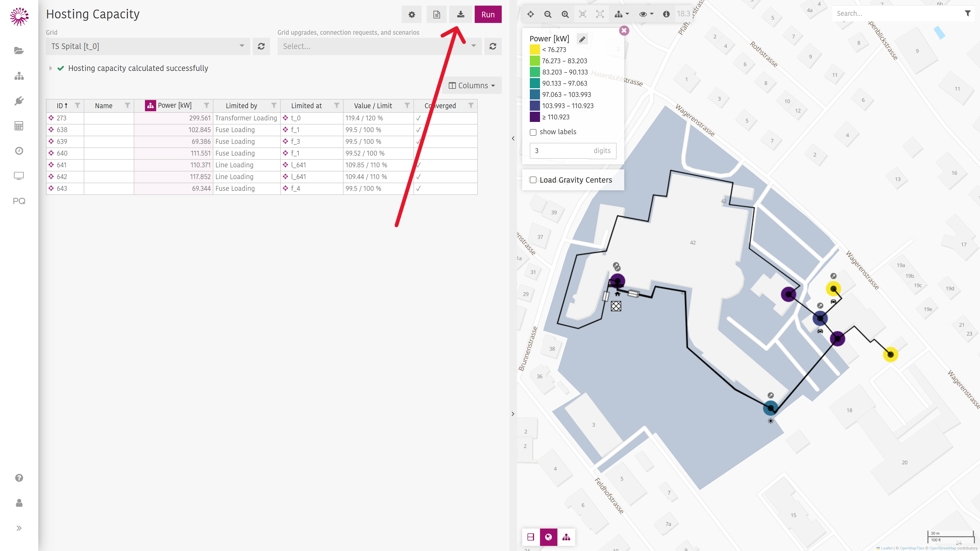This screenshot has height=551, width=980.
Task: Click the dark purple ≥ 110.923 swatch
Action: pos(534,117)
